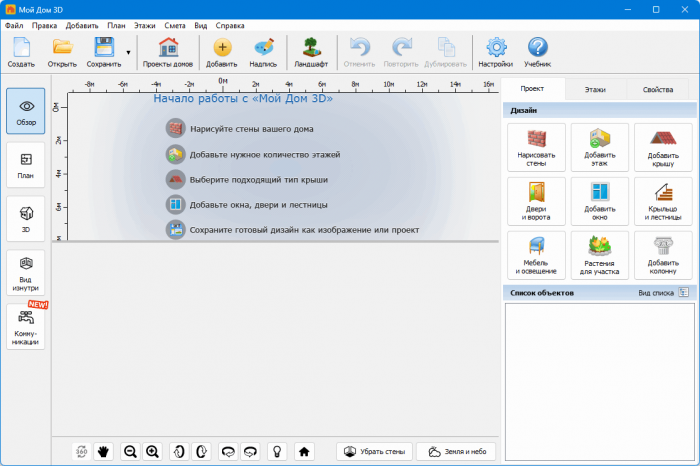Open the Вид списка view selector
700x466 pixels.
click(x=684, y=293)
